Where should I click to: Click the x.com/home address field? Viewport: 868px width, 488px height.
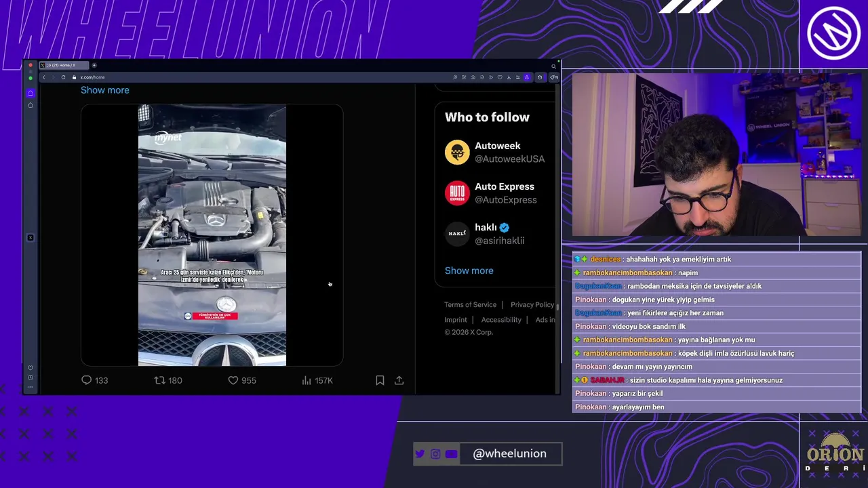[x=93, y=77]
